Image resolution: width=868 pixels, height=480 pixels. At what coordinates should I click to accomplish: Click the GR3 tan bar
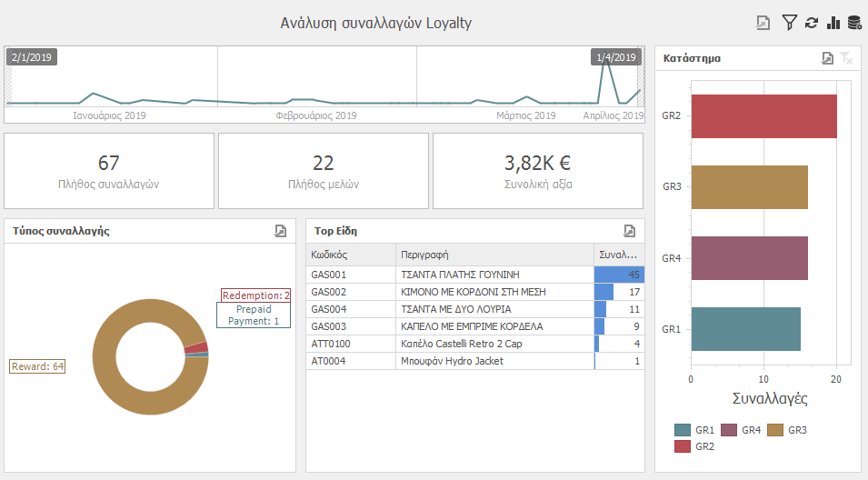[750, 187]
